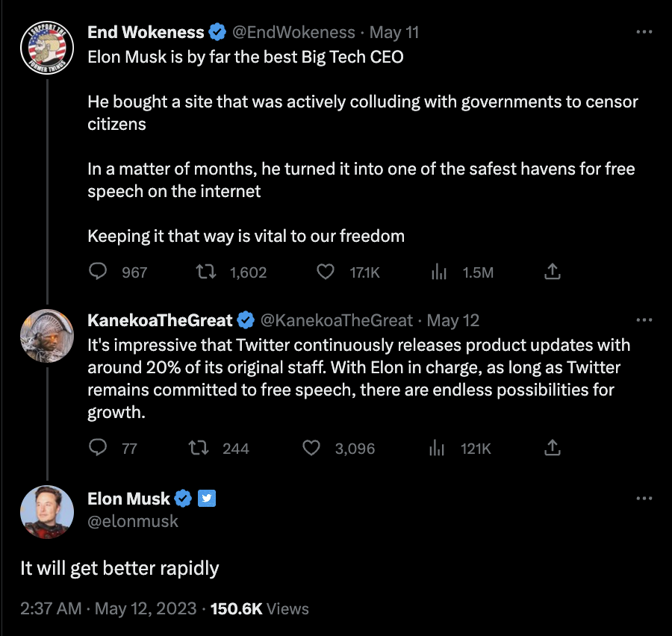
Task: Reply to End Wokeness tweet
Action: (x=99, y=272)
